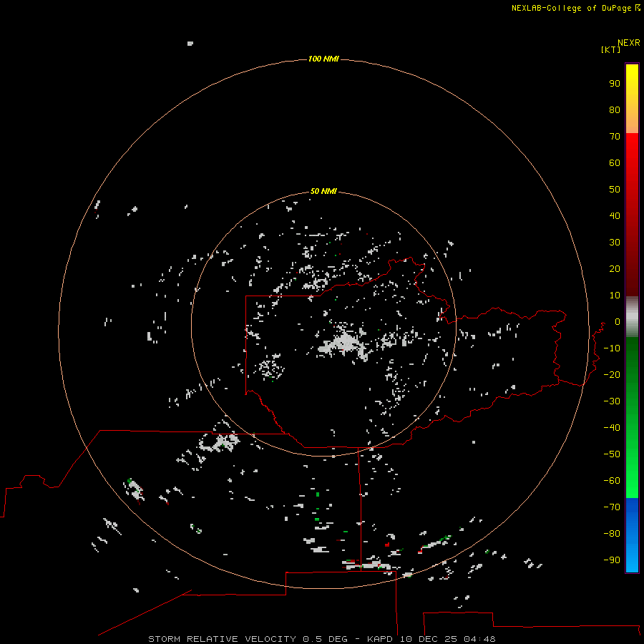Screen dimensions: 644x644
Task: Click the yellow-orange segment of the color bar
Action: (632, 99)
